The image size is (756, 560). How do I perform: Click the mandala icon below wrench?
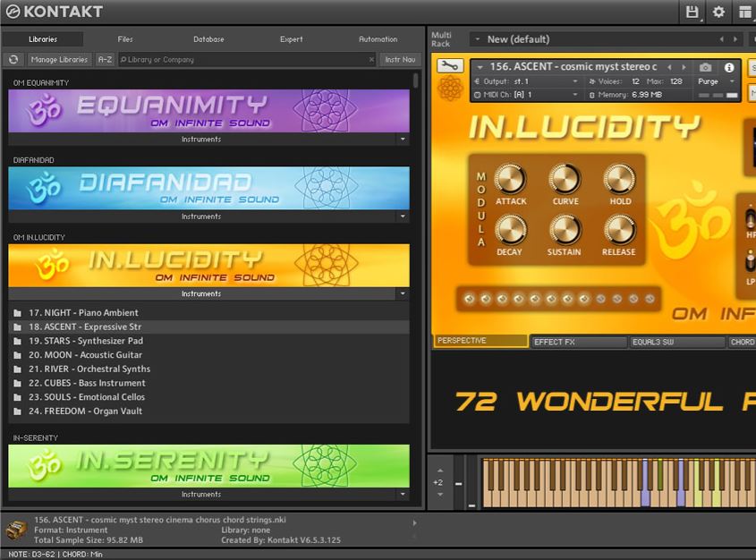coord(449,89)
